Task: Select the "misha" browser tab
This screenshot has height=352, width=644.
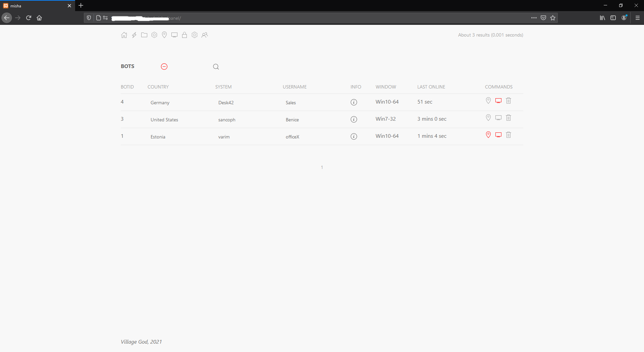Action: point(37,6)
